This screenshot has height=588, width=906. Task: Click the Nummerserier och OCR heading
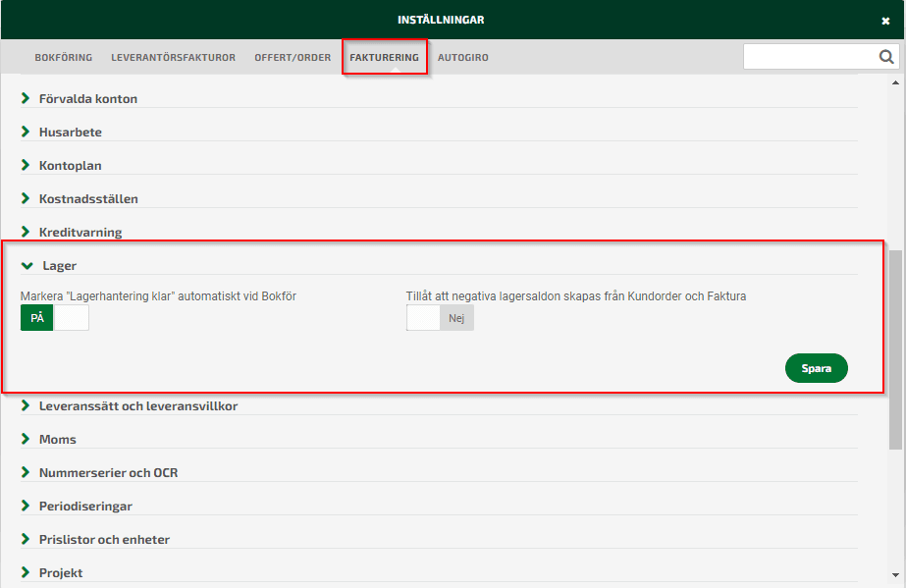109,473
